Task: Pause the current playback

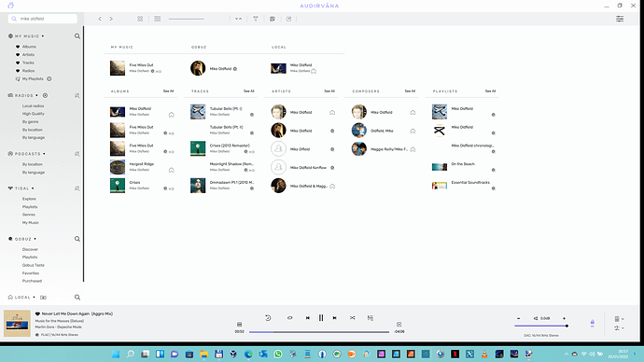Action: (321, 317)
